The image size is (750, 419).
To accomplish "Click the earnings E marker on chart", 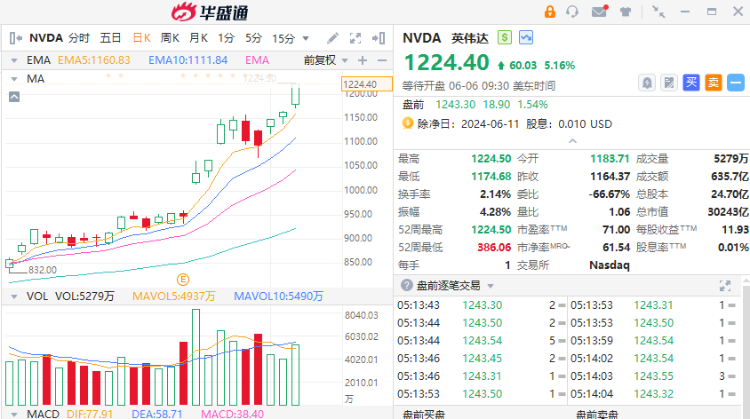I will 183,279.
